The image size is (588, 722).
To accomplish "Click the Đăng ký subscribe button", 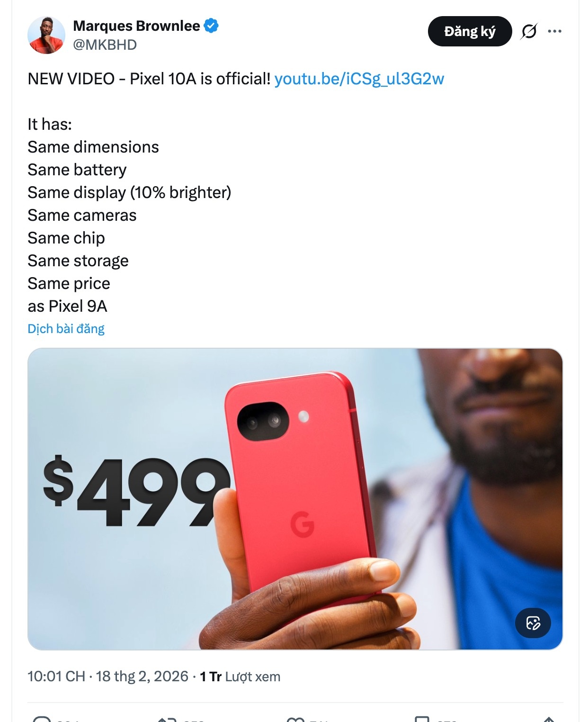I will 470,31.
